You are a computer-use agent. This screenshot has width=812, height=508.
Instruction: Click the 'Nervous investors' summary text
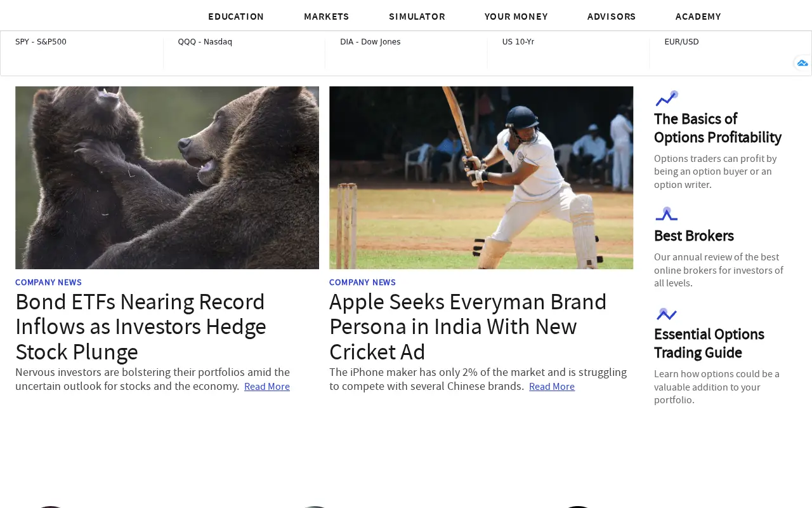(x=152, y=379)
